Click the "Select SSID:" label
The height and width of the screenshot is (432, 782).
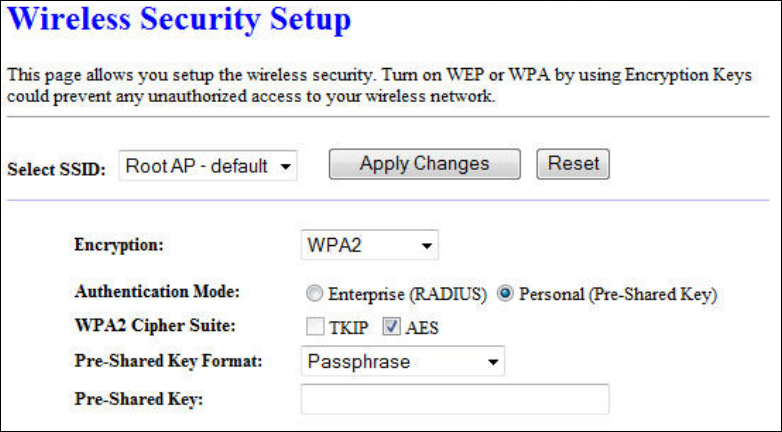click(56, 169)
